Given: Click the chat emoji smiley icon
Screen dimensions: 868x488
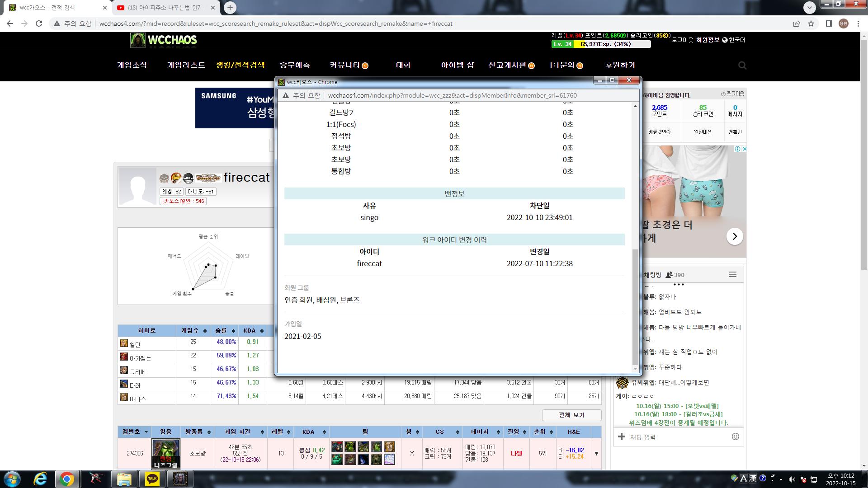Looking at the screenshot, I should tap(736, 436).
